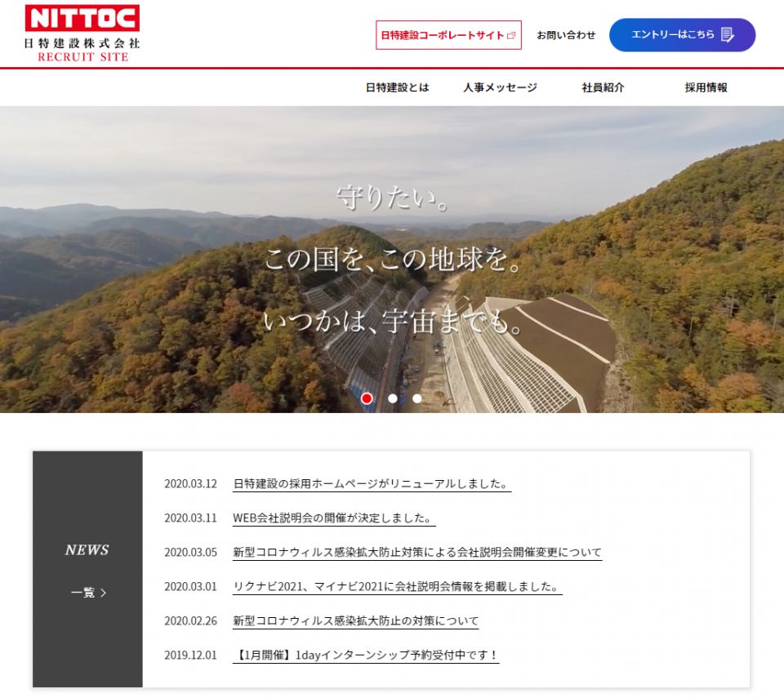Click the date 2020.02.26

(x=190, y=620)
